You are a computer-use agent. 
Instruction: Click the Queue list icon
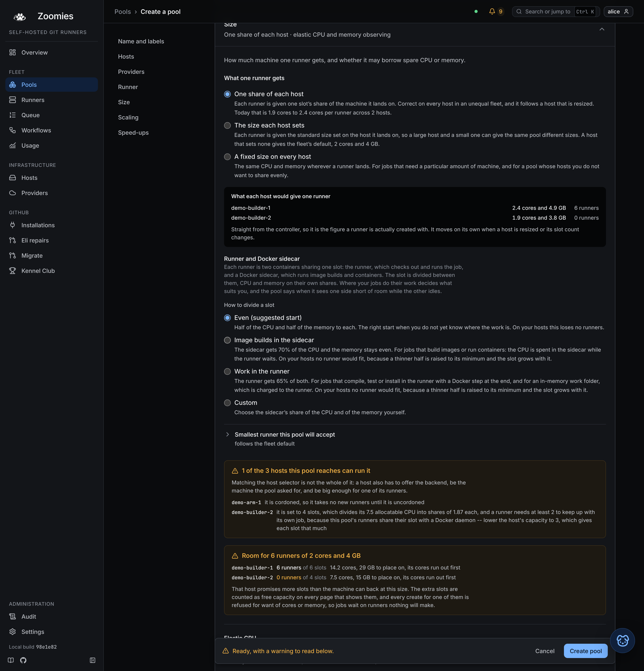[x=13, y=115]
